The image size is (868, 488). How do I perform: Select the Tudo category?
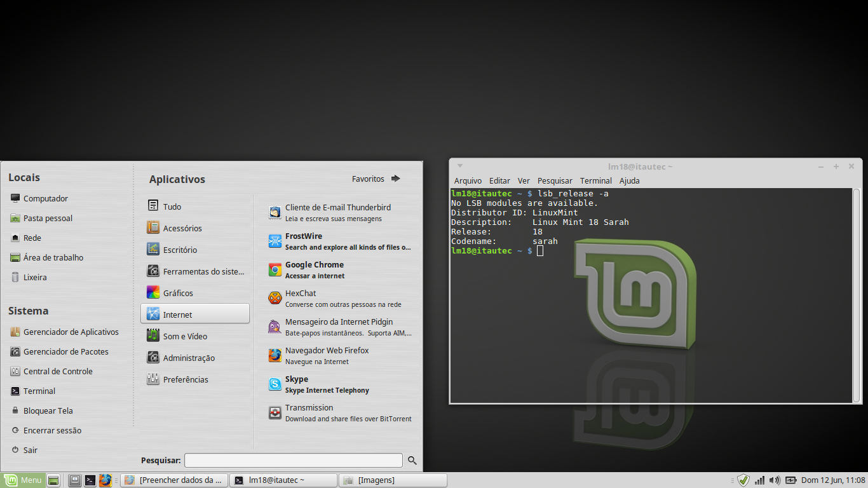click(x=194, y=207)
